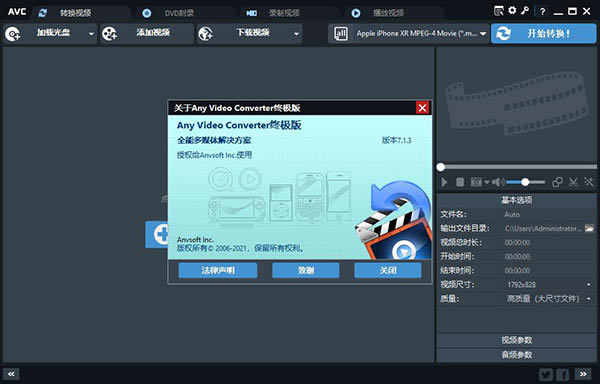Image resolution: width=600 pixels, height=384 pixels.
Task: Click the pop-out preview window icon
Action: click(557, 182)
